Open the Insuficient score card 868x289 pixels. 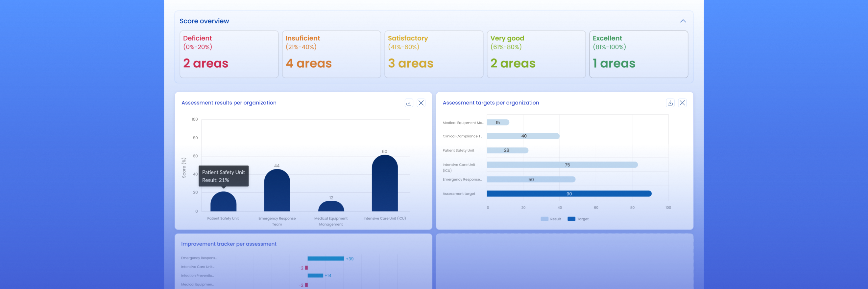(x=331, y=54)
